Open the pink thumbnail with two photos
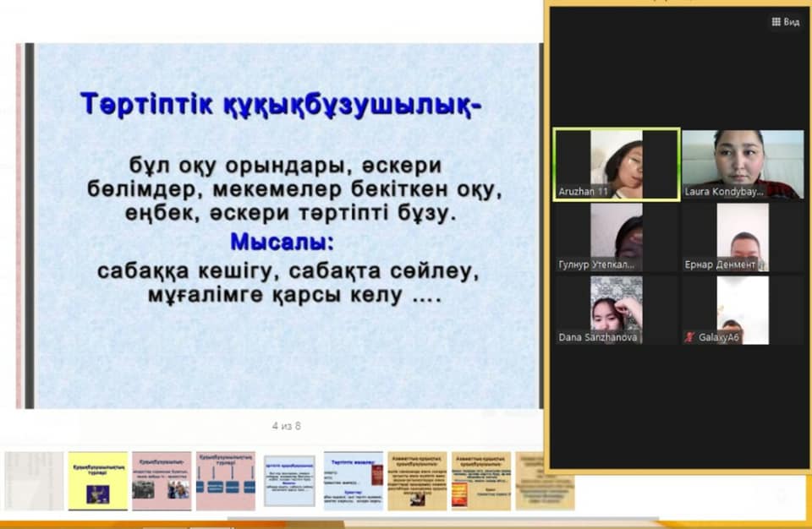 (x=162, y=481)
